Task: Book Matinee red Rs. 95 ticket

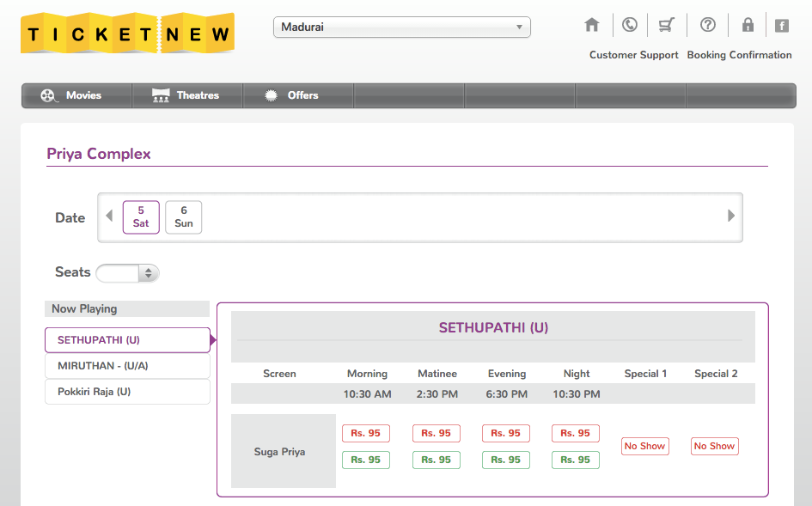Action: tap(436, 433)
